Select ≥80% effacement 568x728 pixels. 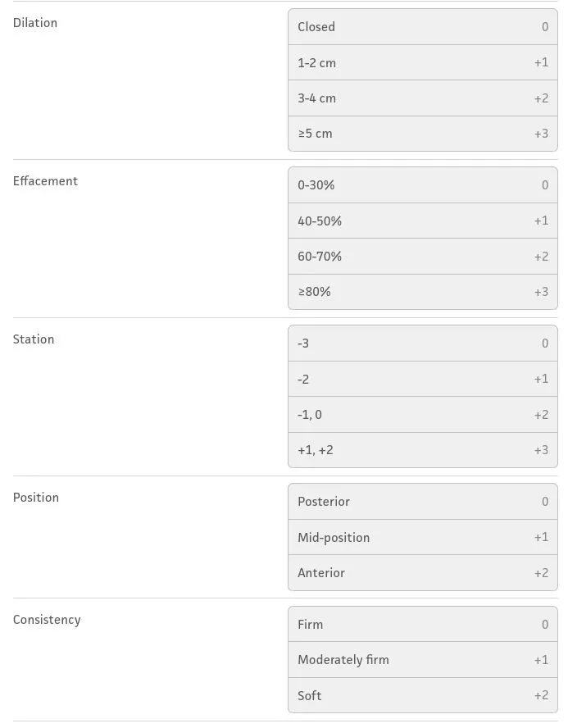tap(422, 292)
